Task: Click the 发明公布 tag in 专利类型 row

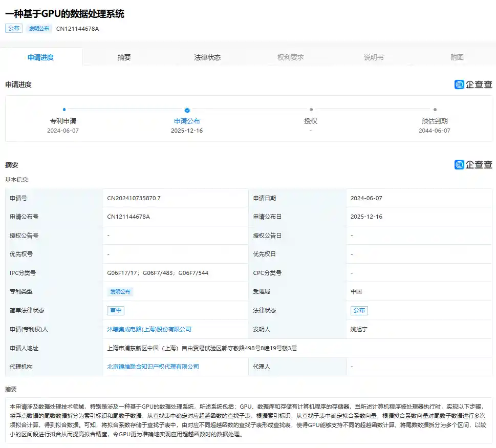Action: (121, 291)
